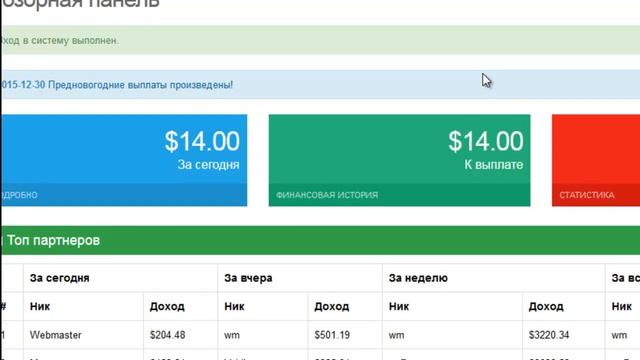Open the 'Подробно' link on blue card
This screenshot has width=640, height=360.
pyautogui.click(x=19, y=195)
